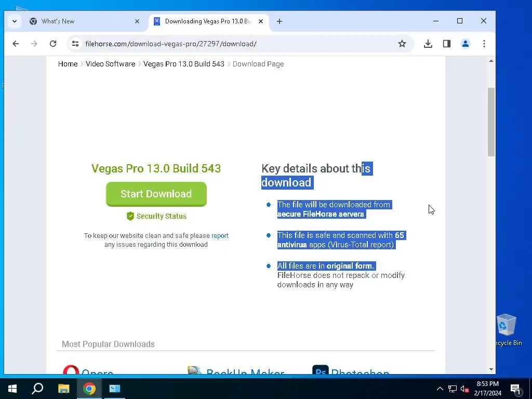Viewport: 532px width, 399px height.
Task: Click the secure FileHorse servers text
Action: (x=321, y=214)
